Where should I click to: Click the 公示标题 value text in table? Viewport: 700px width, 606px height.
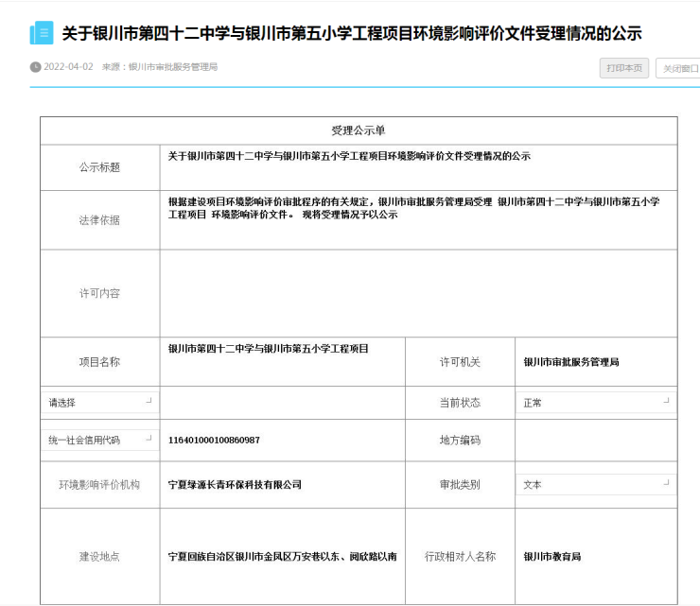[349, 156]
